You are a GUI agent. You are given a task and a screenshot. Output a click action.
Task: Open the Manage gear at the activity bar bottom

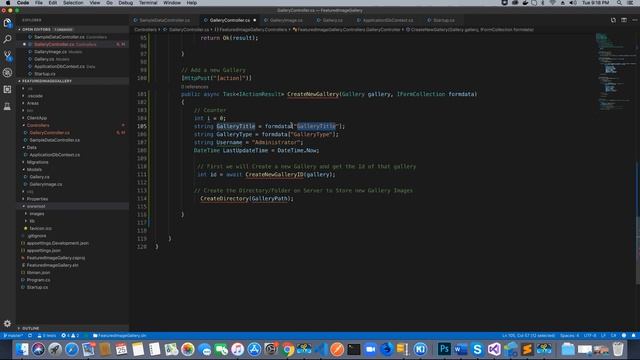point(7,323)
